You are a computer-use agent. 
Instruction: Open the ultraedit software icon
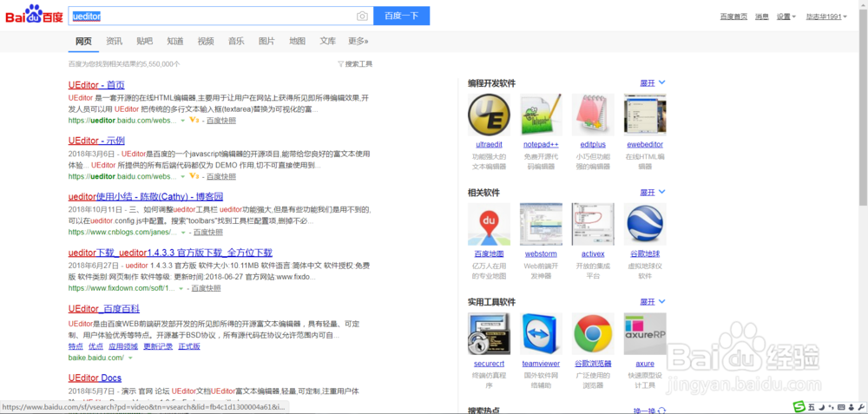(489, 115)
